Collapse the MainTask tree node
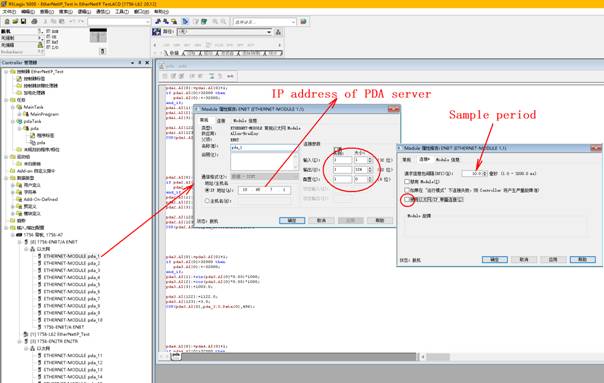 point(13,107)
